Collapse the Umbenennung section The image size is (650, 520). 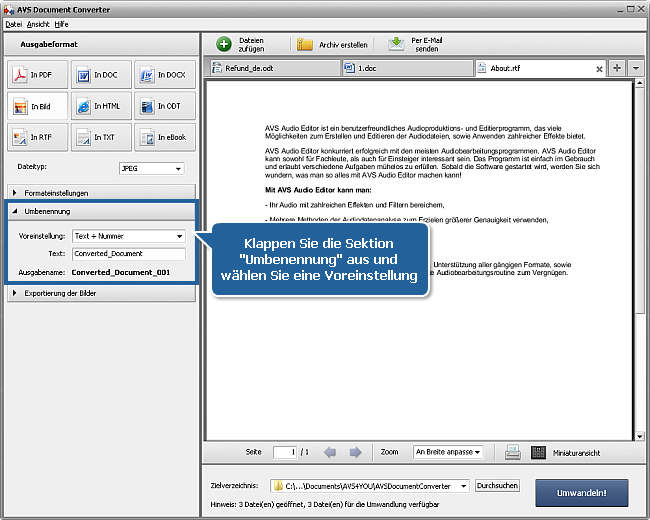click(101, 211)
